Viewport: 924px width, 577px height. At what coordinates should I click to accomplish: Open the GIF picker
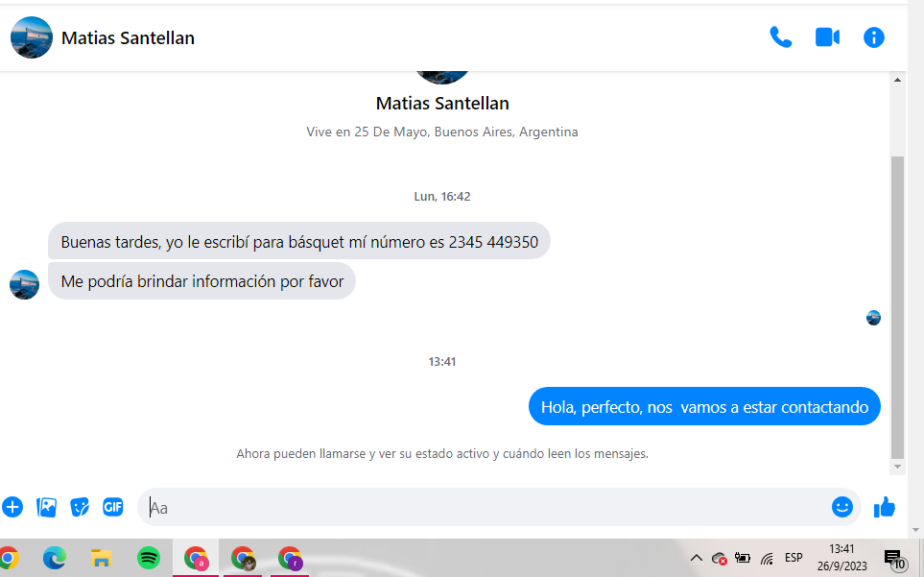112,507
